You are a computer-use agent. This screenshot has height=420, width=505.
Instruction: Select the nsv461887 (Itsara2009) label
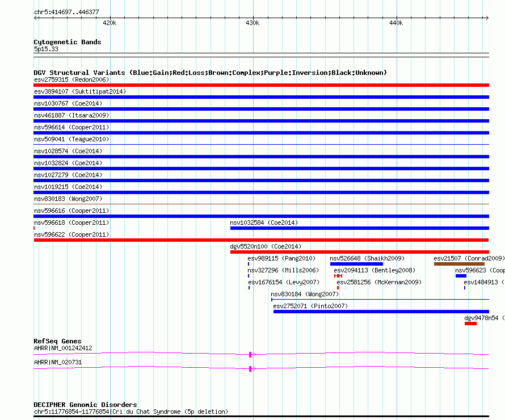coord(71,115)
